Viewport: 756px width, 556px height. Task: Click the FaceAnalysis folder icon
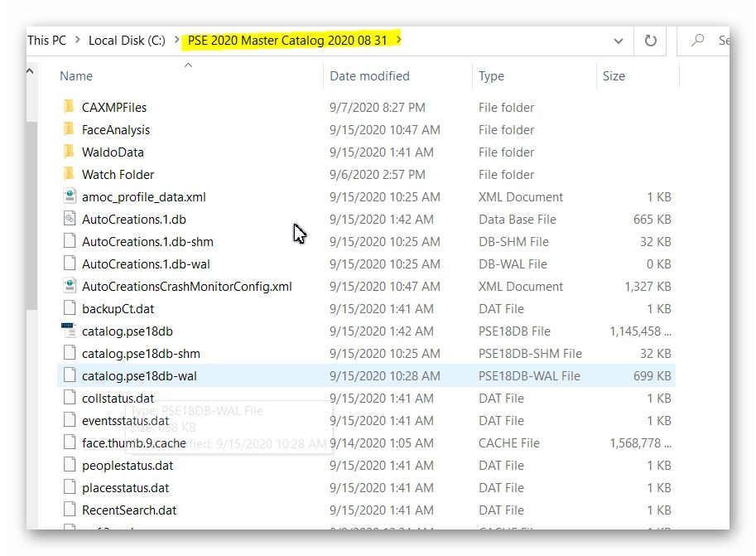(69, 129)
